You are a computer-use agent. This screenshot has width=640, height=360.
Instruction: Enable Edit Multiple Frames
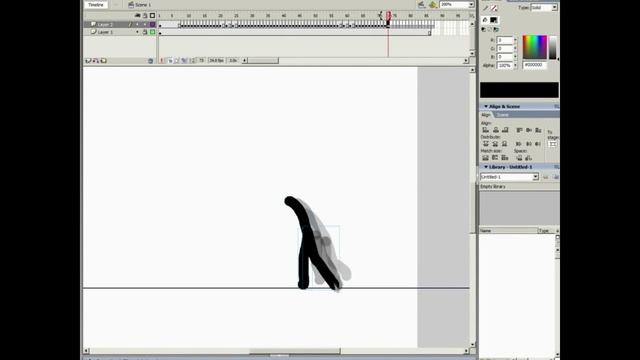[184, 60]
